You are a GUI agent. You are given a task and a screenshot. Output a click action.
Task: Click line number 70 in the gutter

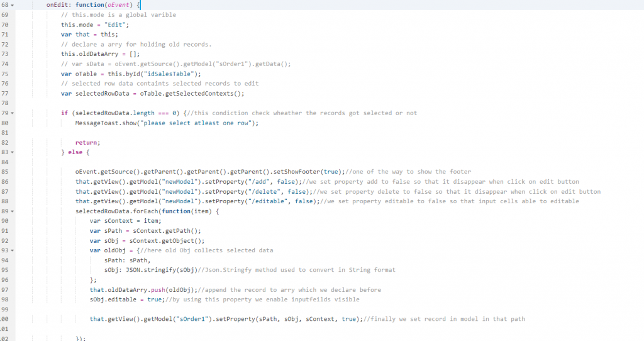click(4, 25)
